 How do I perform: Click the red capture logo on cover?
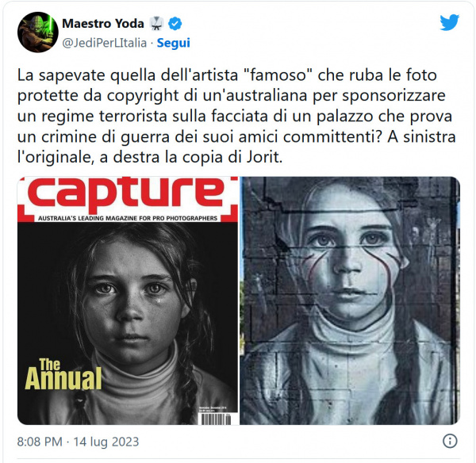(x=126, y=194)
